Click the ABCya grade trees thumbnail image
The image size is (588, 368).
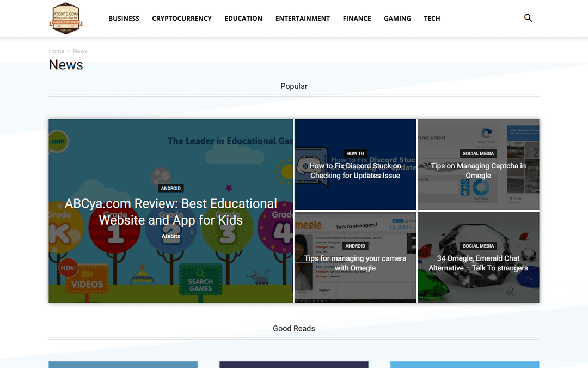pyautogui.click(x=170, y=210)
